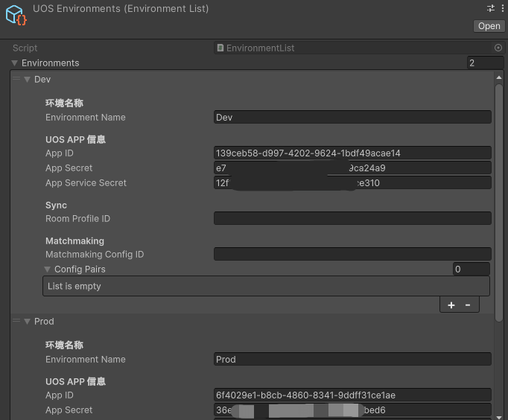The width and height of the screenshot is (508, 420).
Task: Click the plus icon to add config pair
Action: 451,305
